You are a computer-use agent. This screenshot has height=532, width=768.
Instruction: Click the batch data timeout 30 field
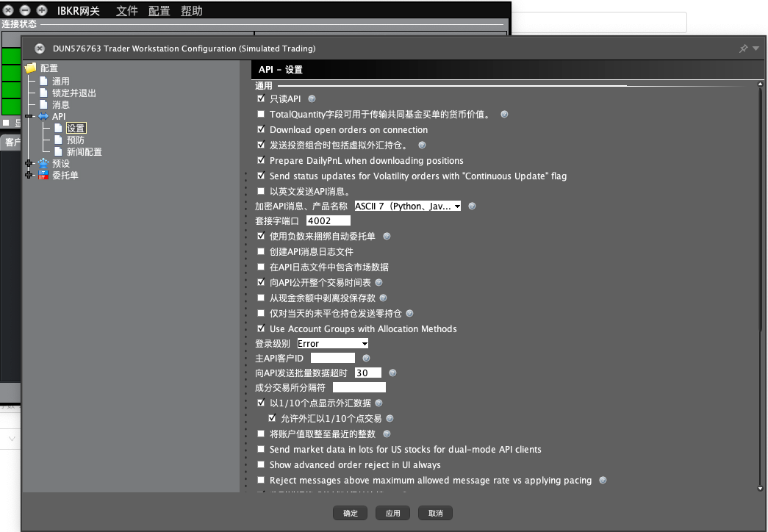368,373
